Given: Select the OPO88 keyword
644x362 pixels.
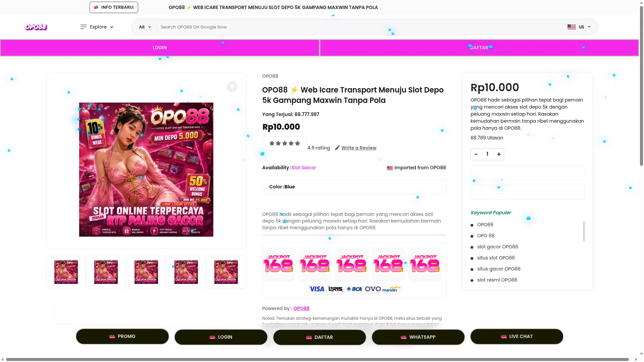Looking at the screenshot, I should [485, 225].
